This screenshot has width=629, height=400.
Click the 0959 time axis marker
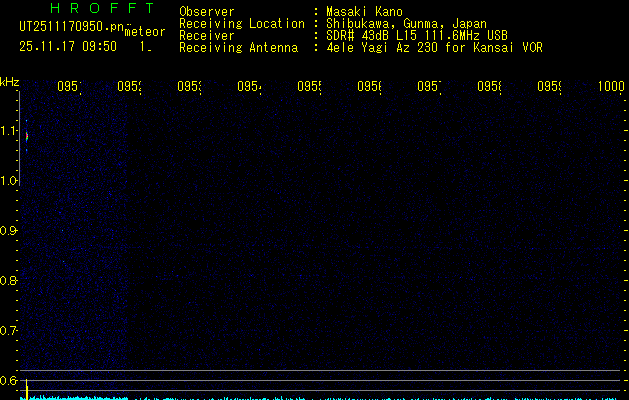click(549, 86)
